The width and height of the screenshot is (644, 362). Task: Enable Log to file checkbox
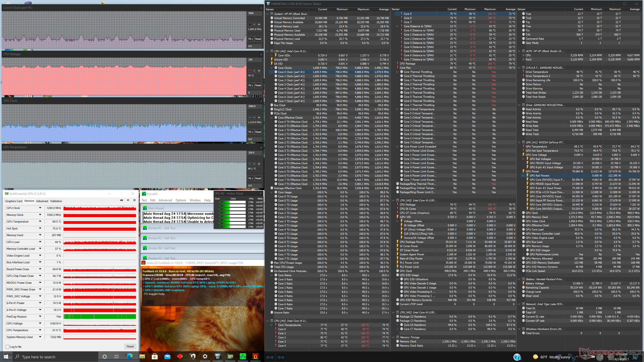pos(8,347)
